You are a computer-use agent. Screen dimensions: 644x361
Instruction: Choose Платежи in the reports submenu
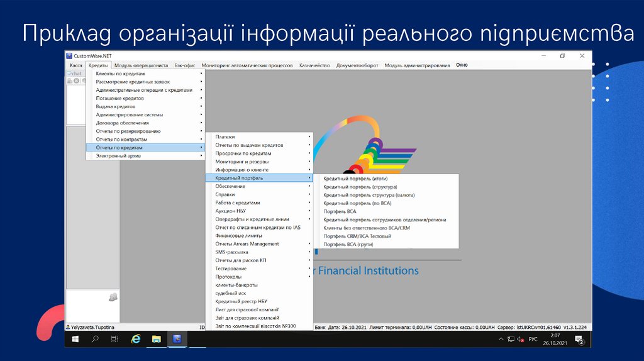tap(259, 136)
